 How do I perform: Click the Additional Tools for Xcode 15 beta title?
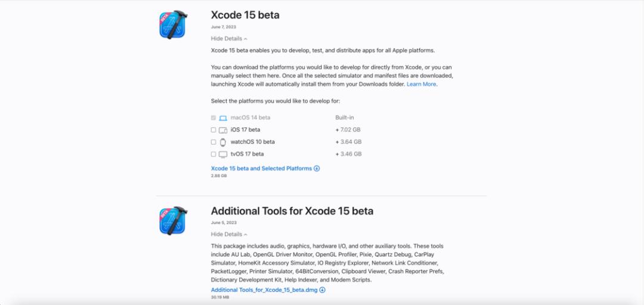[292, 211]
